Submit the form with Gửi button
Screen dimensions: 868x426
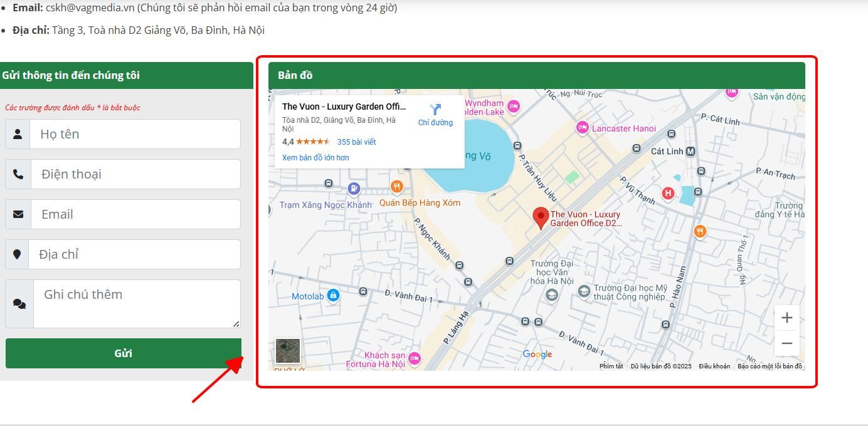pyautogui.click(x=124, y=353)
